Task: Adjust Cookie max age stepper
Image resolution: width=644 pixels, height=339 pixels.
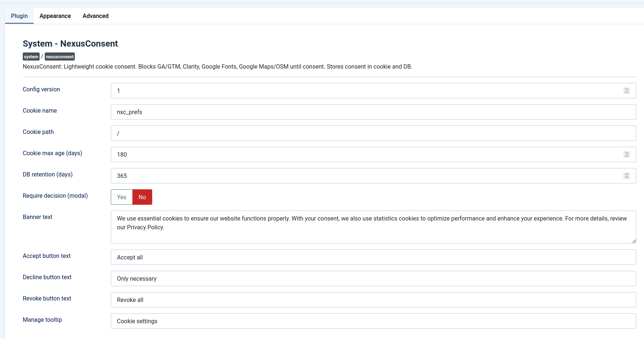Action: click(626, 154)
